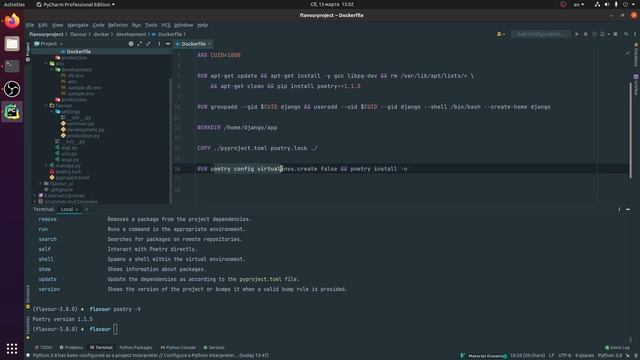Open the Event Log
This screenshot has width=640, height=360.
(x=617, y=348)
